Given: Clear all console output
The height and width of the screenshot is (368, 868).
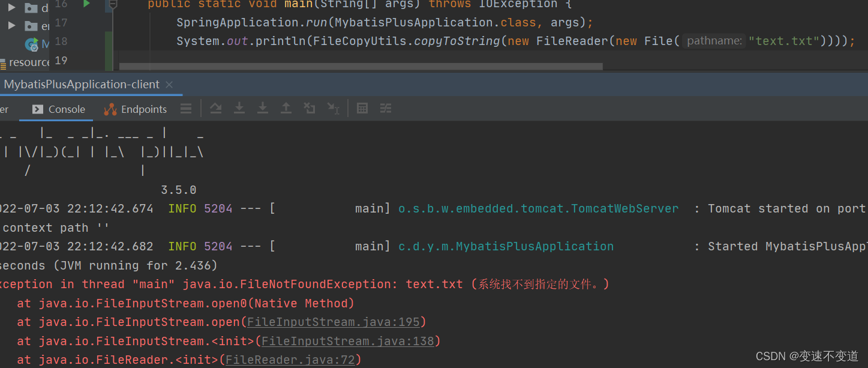Looking at the screenshot, I should (x=309, y=108).
